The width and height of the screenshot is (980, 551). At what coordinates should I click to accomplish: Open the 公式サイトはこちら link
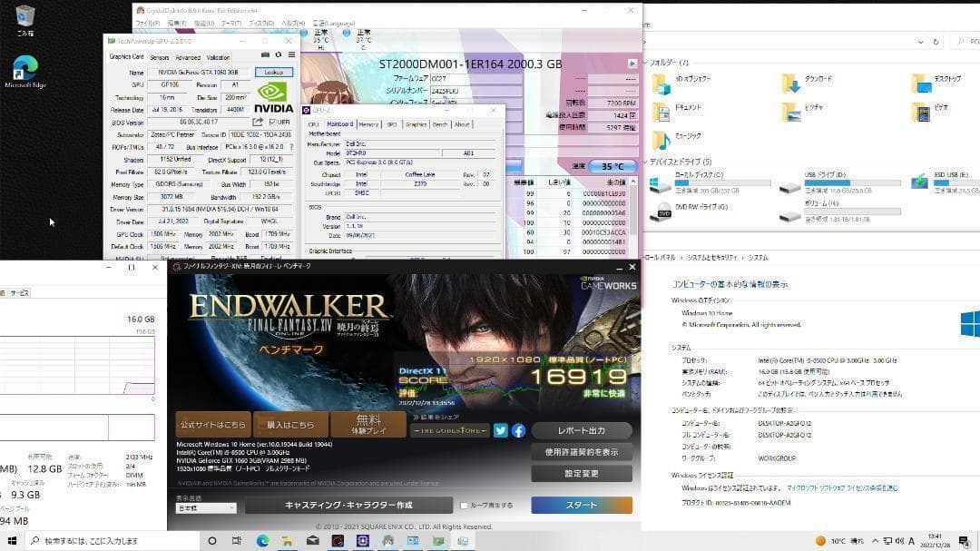[213, 424]
